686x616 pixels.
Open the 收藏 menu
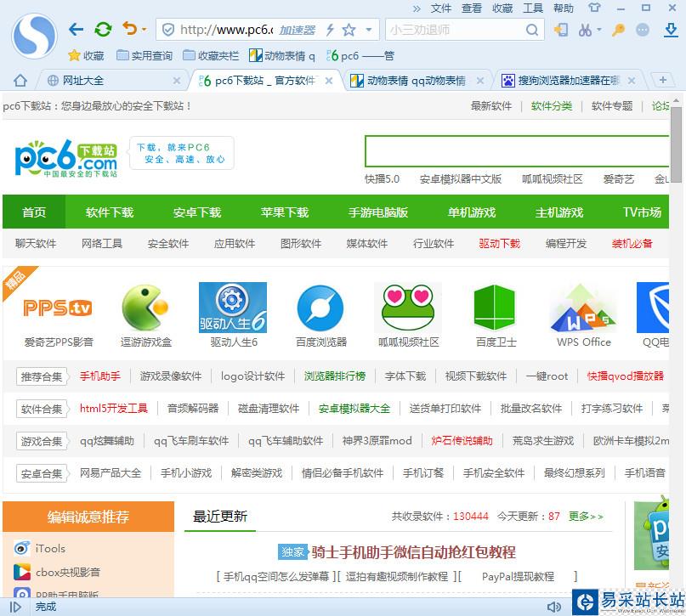click(502, 8)
